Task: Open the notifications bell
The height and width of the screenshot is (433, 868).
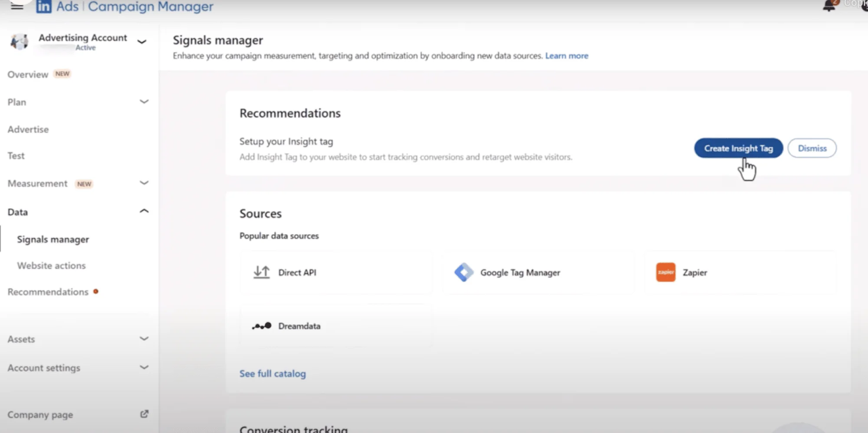Action: [829, 6]
